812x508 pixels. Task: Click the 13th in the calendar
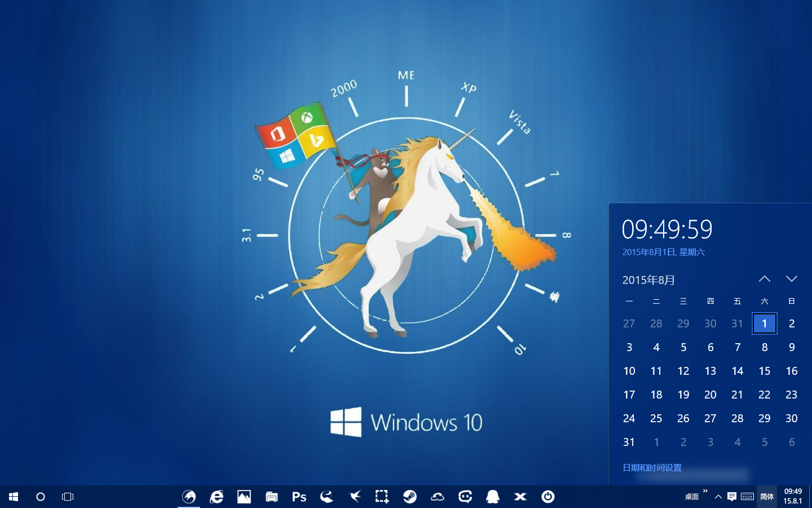pyautogui.click(x=710, y=371)
